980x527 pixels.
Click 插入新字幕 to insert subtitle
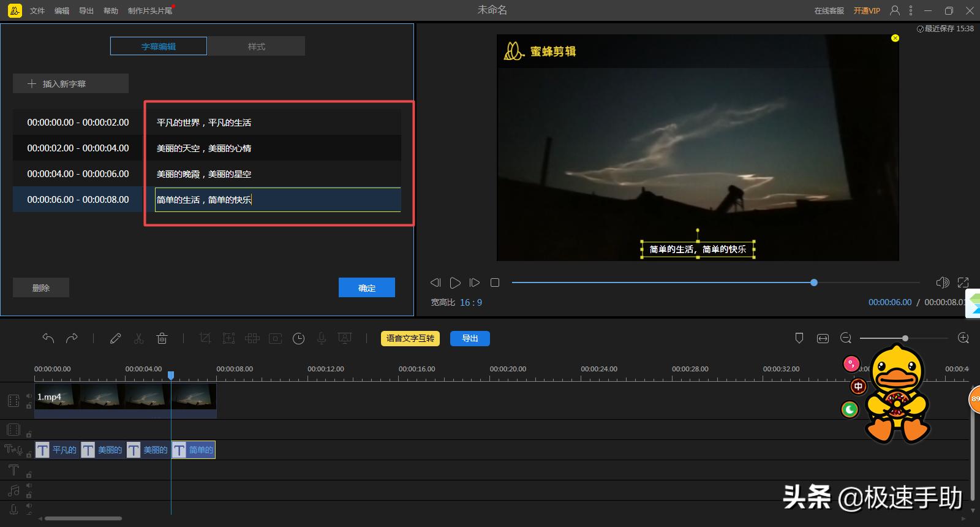(x=70, y=84)
